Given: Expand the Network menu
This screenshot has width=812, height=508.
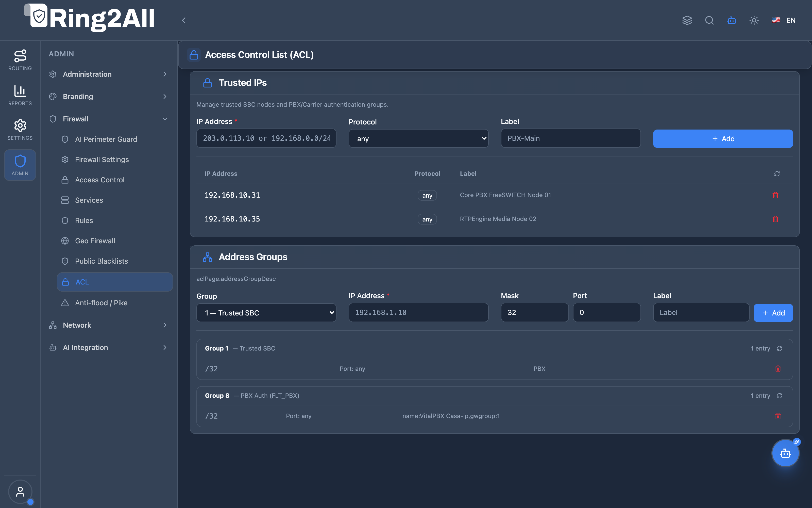Looking at the screenshot, I should [x=108, y=325].
